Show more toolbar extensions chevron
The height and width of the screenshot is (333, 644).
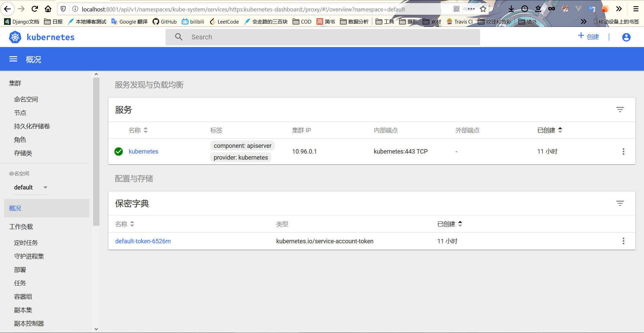(619, 9)
